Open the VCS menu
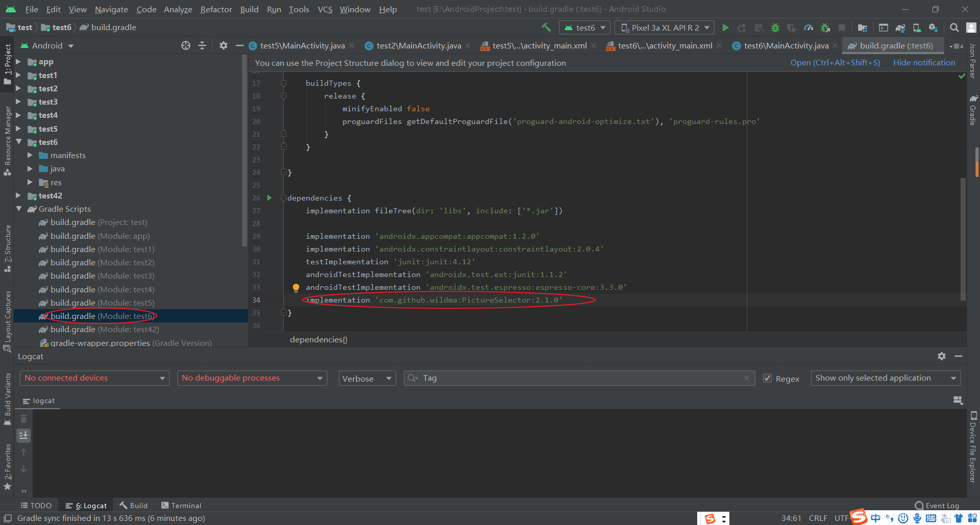Image resolution: width=980 pixels, height=525 pixels. [x=325, y=9]
